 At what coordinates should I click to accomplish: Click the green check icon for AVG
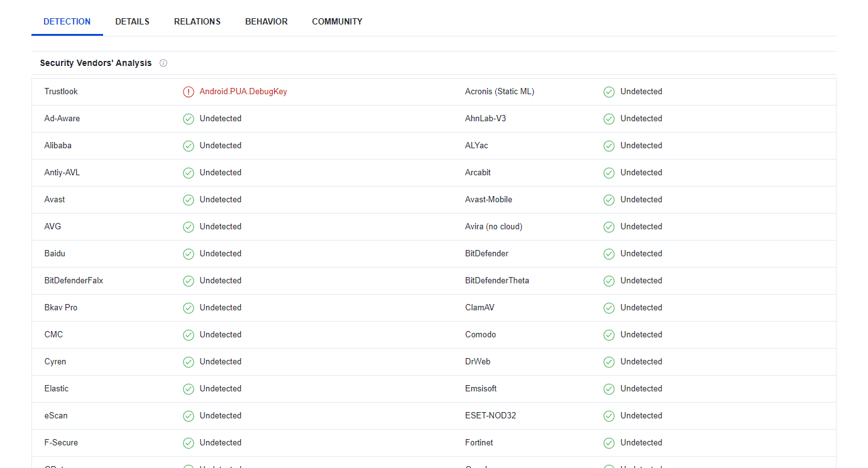tap(189, 227)
